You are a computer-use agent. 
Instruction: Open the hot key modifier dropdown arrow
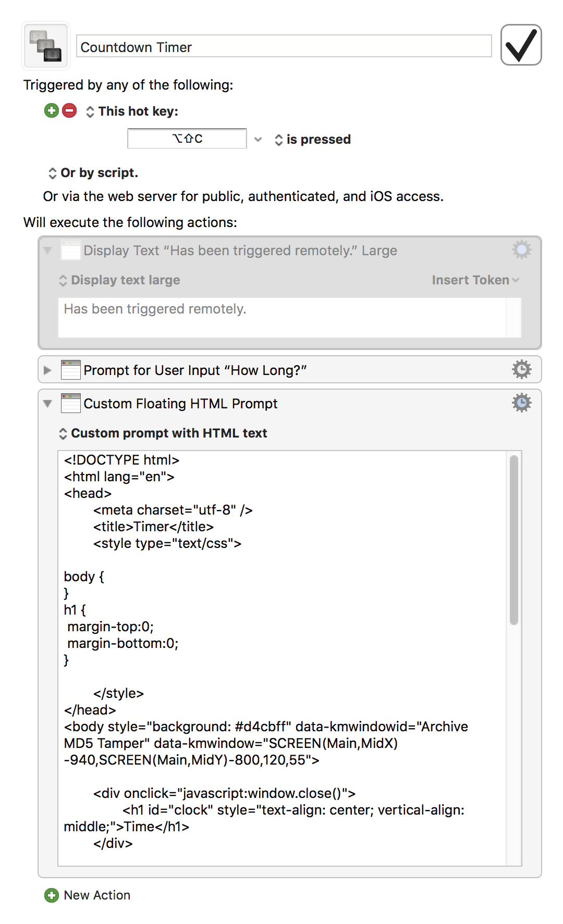pos(258,140)
